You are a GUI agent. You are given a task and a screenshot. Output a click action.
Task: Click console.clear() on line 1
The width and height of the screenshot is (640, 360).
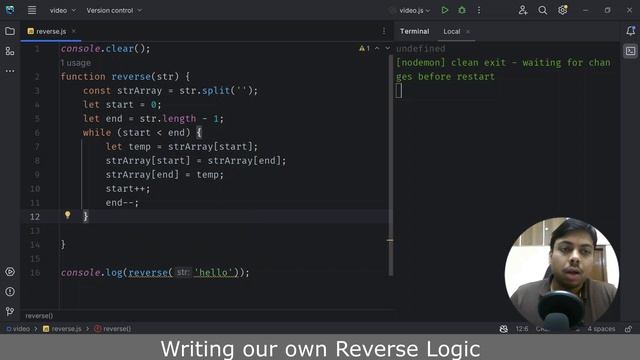[105, 49]
